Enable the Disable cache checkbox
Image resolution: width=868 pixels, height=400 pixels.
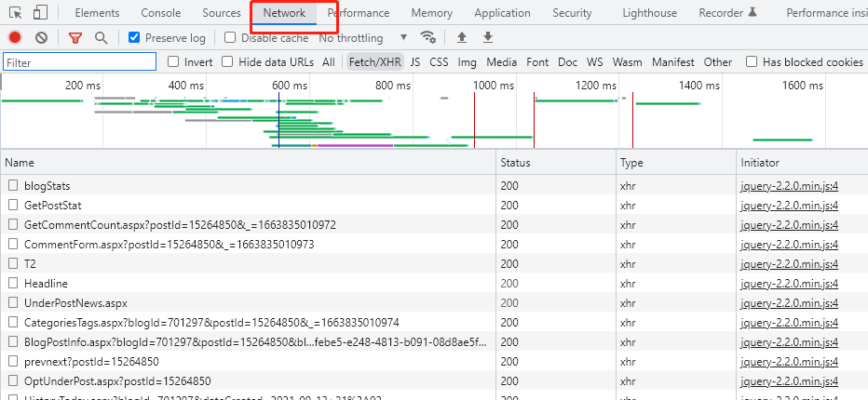230,37
